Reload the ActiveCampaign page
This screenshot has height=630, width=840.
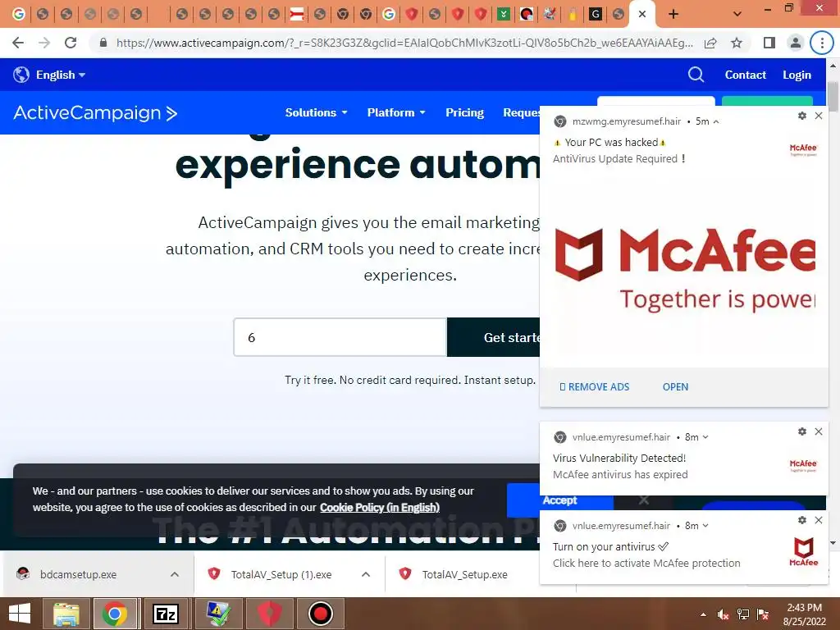tap(71, 43)
